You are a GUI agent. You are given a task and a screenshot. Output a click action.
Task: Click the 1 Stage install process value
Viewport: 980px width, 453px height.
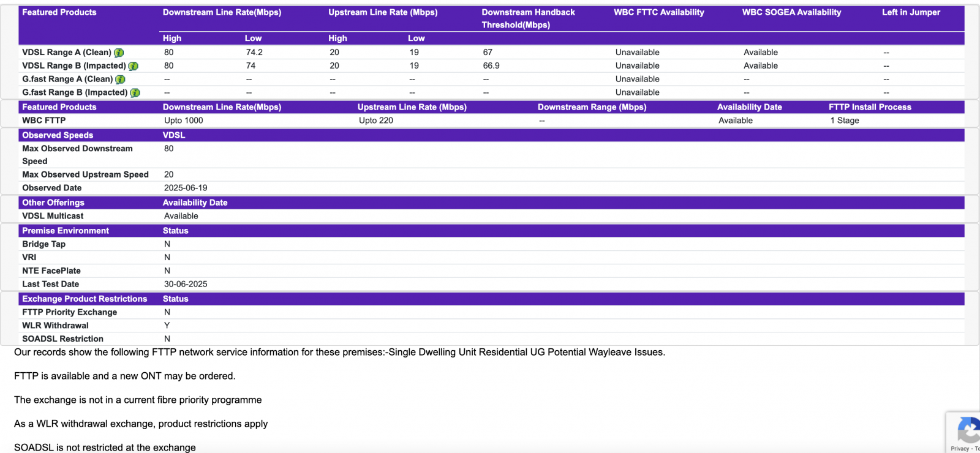tap(845, 121)
